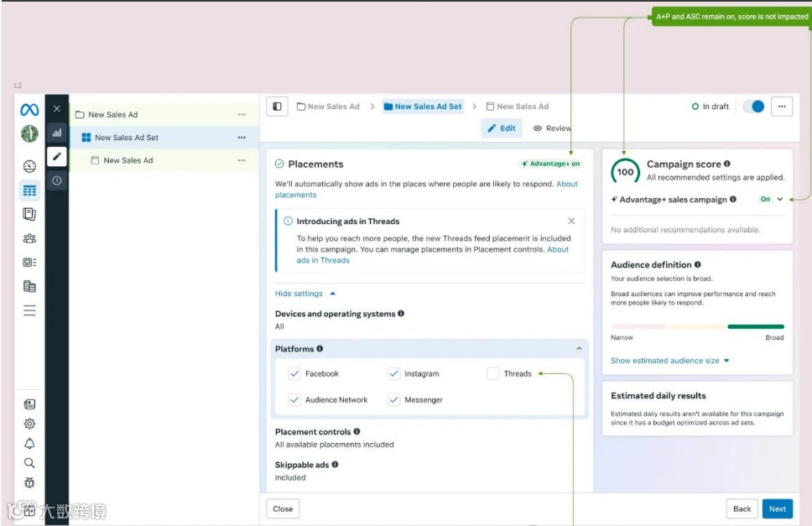The height and width of the screenshot is (526, 812).
Task: Switch to the Review tab
Action: coord(552,128)
